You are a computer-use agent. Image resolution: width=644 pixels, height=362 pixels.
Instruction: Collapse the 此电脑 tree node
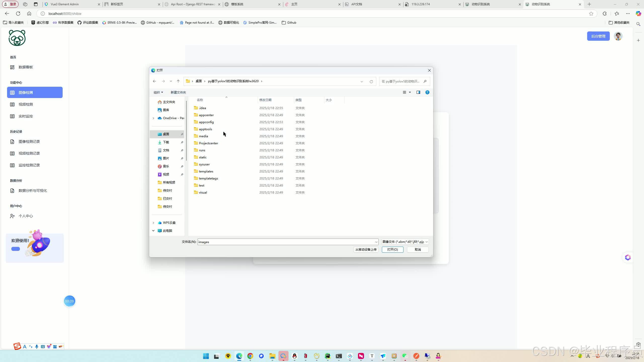coord(153,231)
